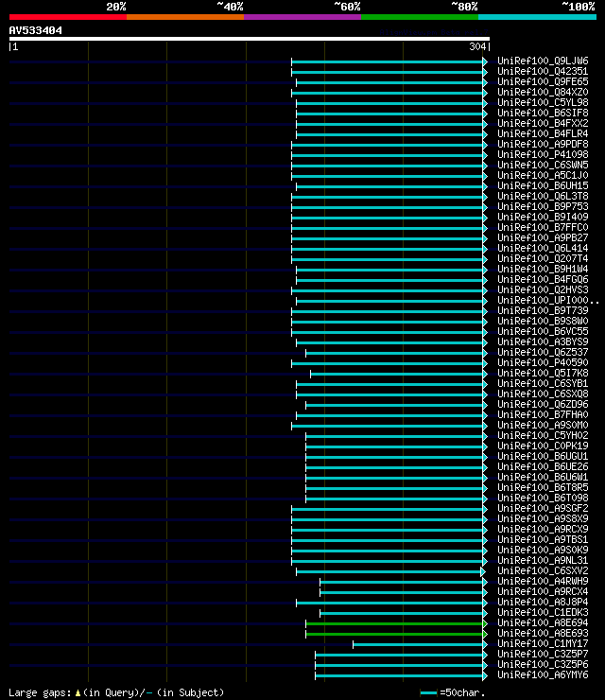
Task: Click UniRef100_Q5I7K8 label
Action: coord(543,374)
